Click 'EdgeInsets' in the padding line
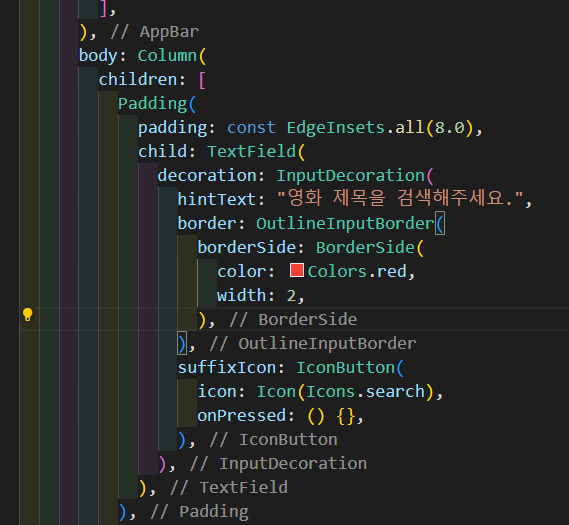 click(335, 128)
